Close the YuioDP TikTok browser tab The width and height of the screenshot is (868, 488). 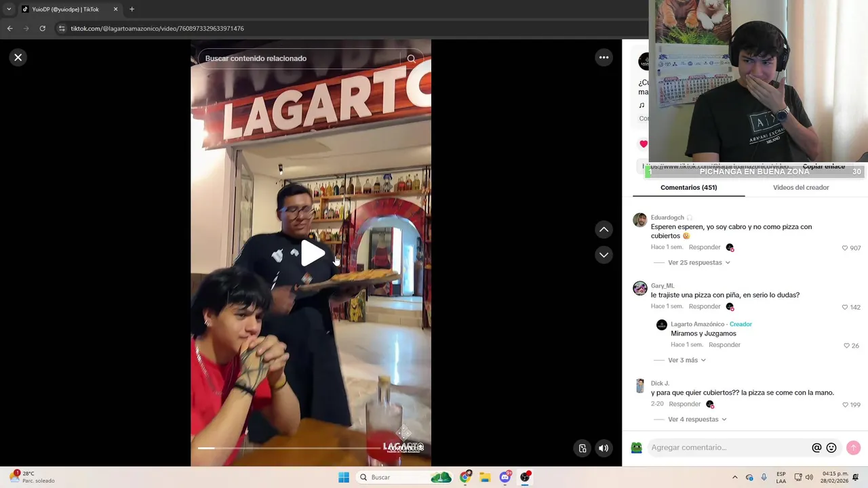[x=115, y=9]
